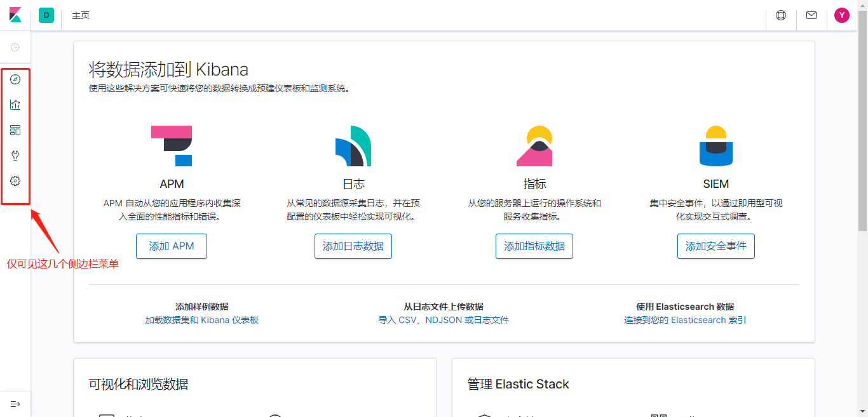Image resolution: width=868 pixels, height=417 pixels.
Task: Open 加载数据集和 Kibana 仪表板 link
Action: pos(202,320)
